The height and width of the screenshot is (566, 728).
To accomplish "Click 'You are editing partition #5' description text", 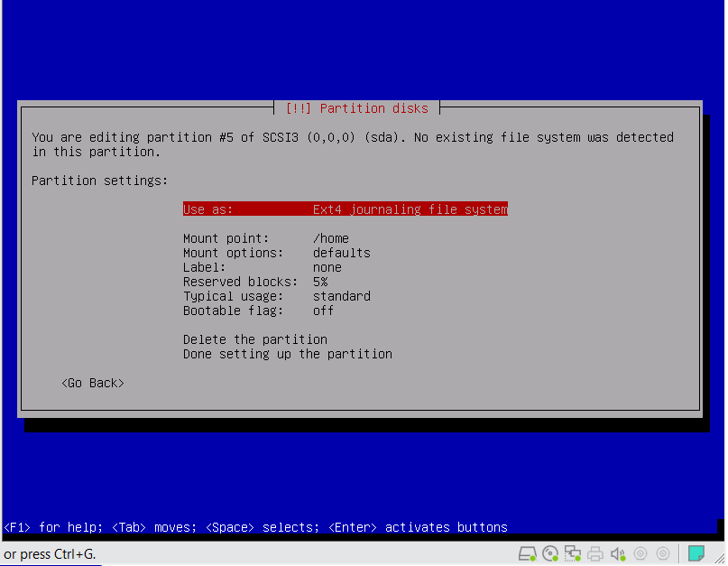I will (133, 137).
